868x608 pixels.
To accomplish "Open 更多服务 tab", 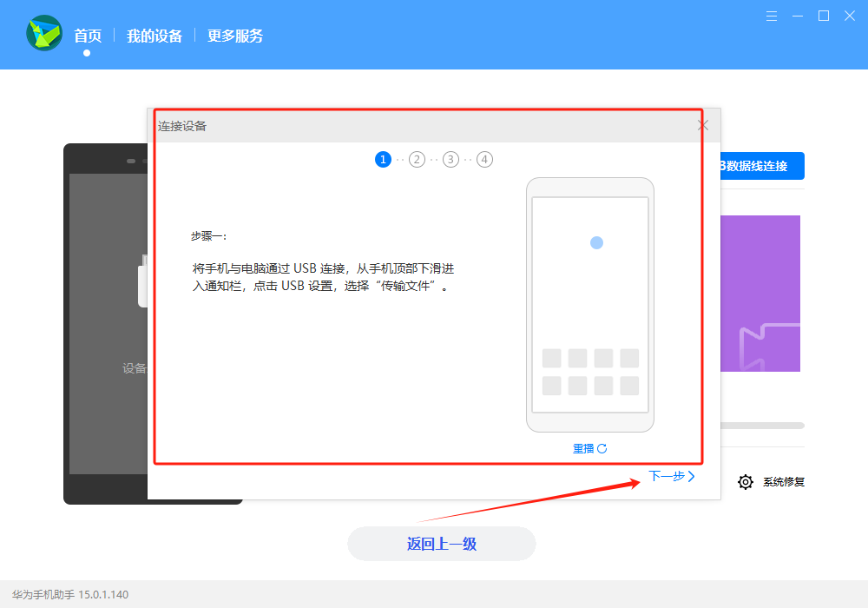I will click(x=234, y=36).
